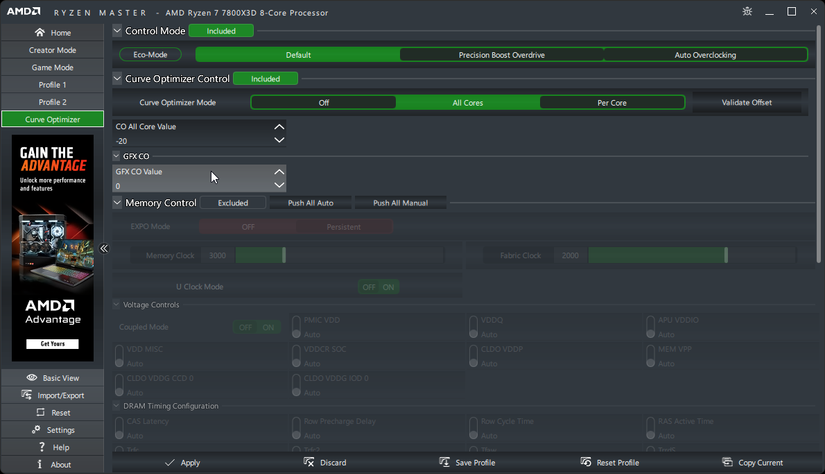The width and height of the screenshot is (825, 474).
Task: Set Curve Optimizer Mode to All Cores
Action: click(x=468, y=103)
